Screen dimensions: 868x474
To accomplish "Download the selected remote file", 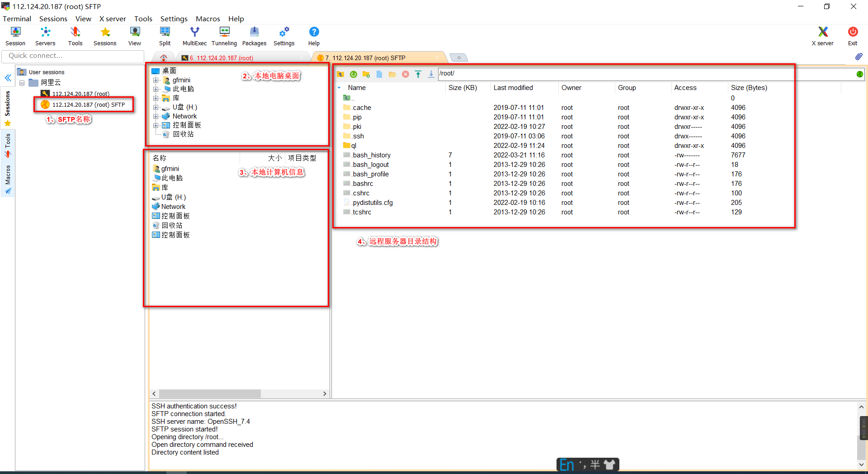I will [431, 74].
